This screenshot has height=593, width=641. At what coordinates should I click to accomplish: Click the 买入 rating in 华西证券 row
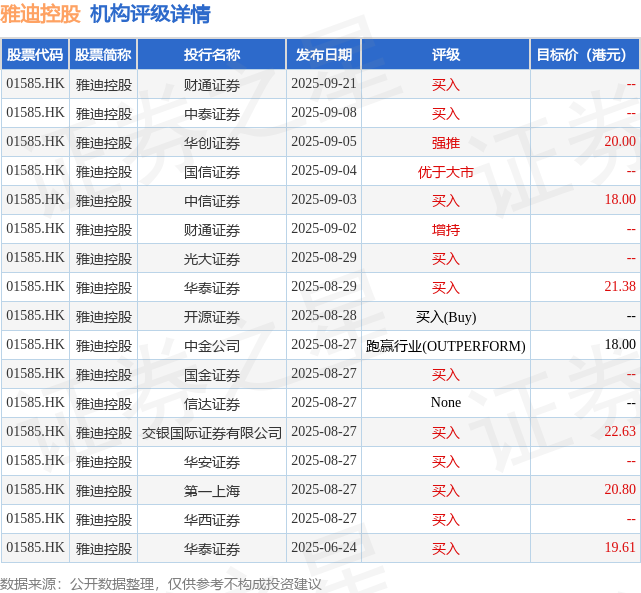coord(446,520)
